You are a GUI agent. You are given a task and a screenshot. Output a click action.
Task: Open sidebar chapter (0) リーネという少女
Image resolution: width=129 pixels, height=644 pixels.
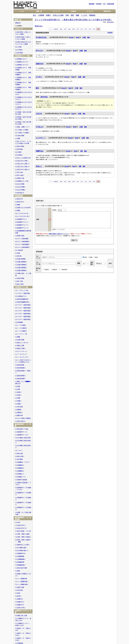click(22, 291)
